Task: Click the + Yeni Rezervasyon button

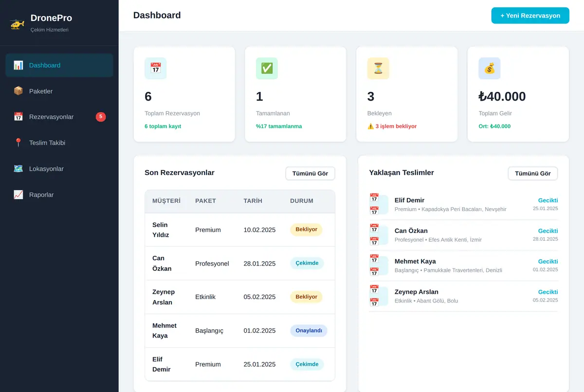Action: tap(530, 16)
